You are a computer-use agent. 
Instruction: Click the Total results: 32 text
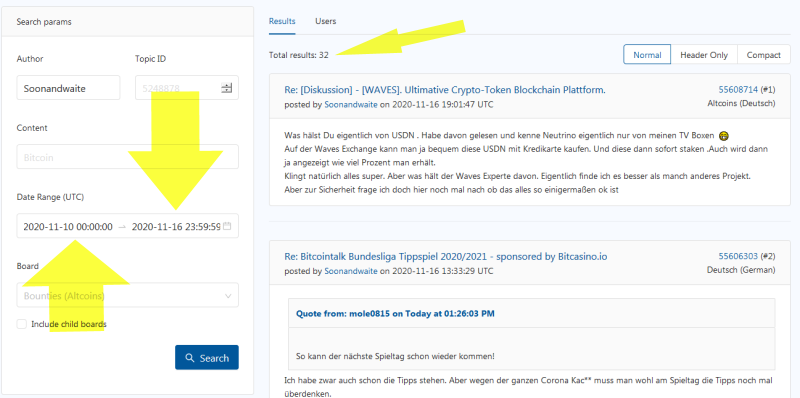298,55
